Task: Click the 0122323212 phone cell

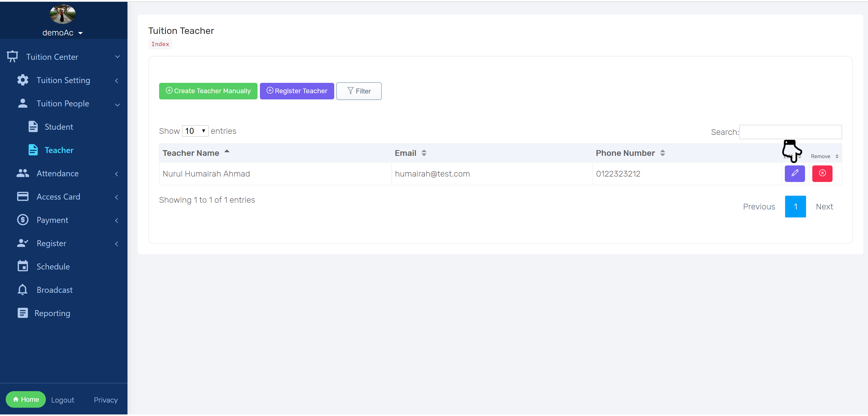Action: click(687, 174)
